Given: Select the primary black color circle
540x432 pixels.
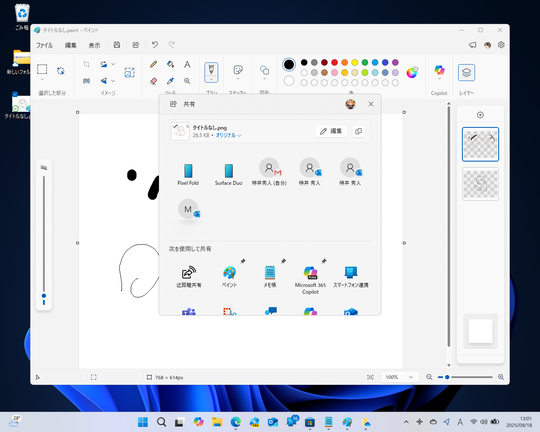Looking at the screenshot, I should coord(289,64).
